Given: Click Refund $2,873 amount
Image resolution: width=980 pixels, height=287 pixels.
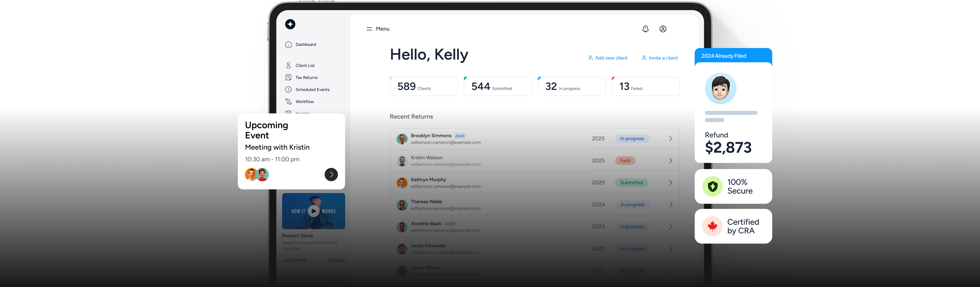Looking at the screenshot, I should 728,148.
